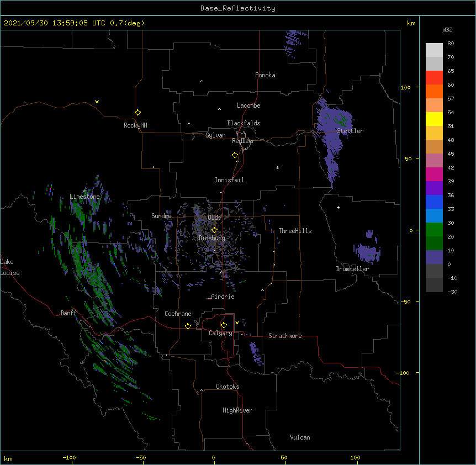Screen dimensions: 476x465
Task: Select the RockyMH label
Action: pos(135,125)
